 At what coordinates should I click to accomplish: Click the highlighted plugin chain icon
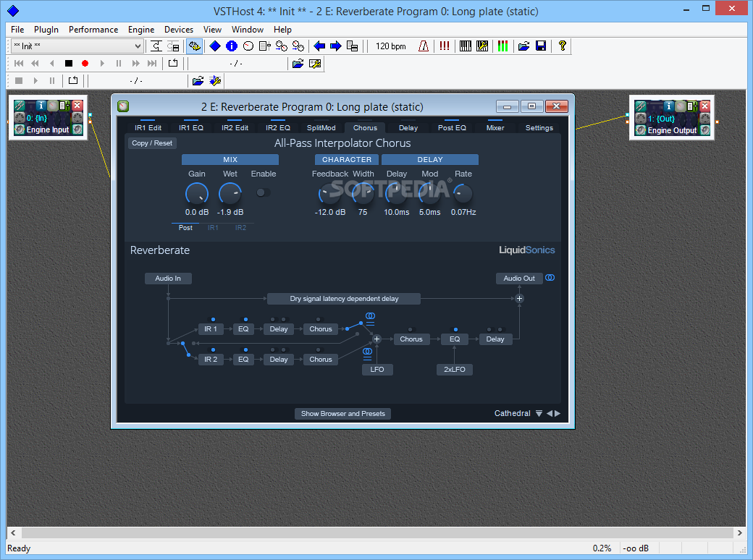pyautogui.click(x=195, y=46)
